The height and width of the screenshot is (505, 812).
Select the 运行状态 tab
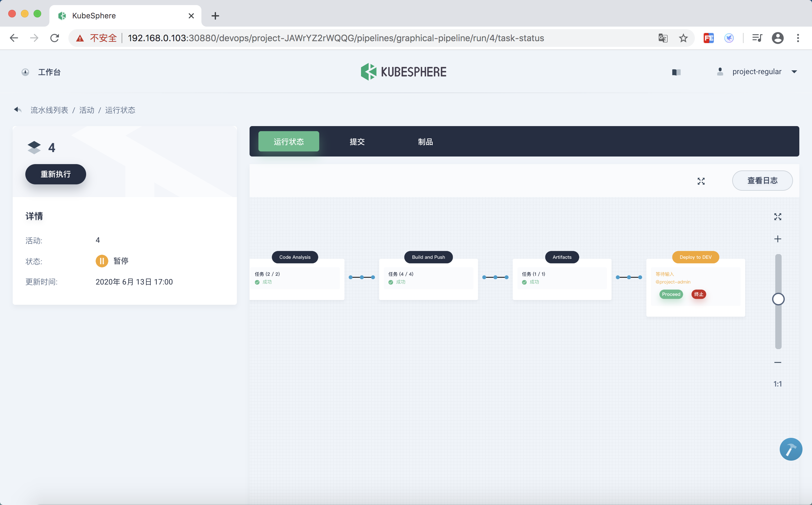[289, 142]
